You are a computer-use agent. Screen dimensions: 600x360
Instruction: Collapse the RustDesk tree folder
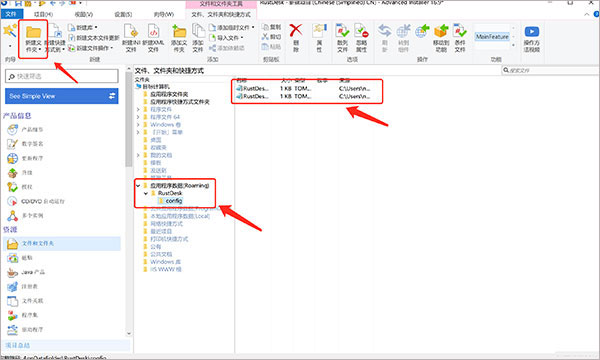tap(146, 193)
